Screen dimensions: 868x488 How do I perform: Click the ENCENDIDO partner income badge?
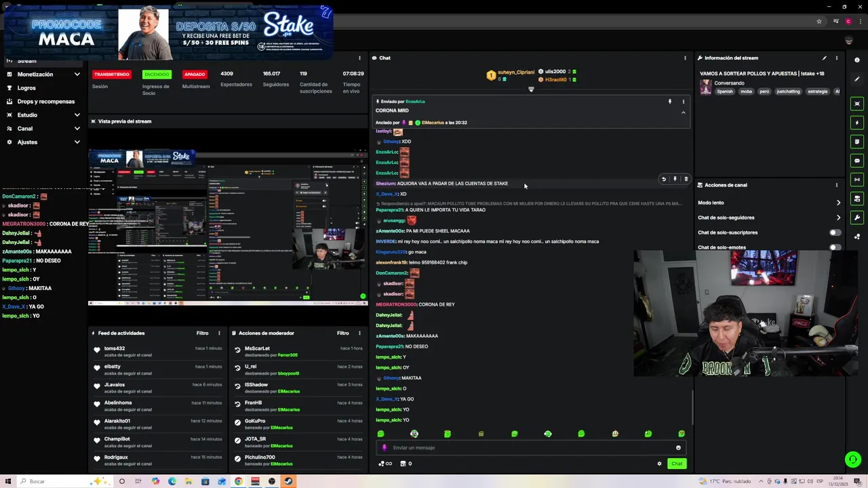pyautogui.click(x=157, y=75)
